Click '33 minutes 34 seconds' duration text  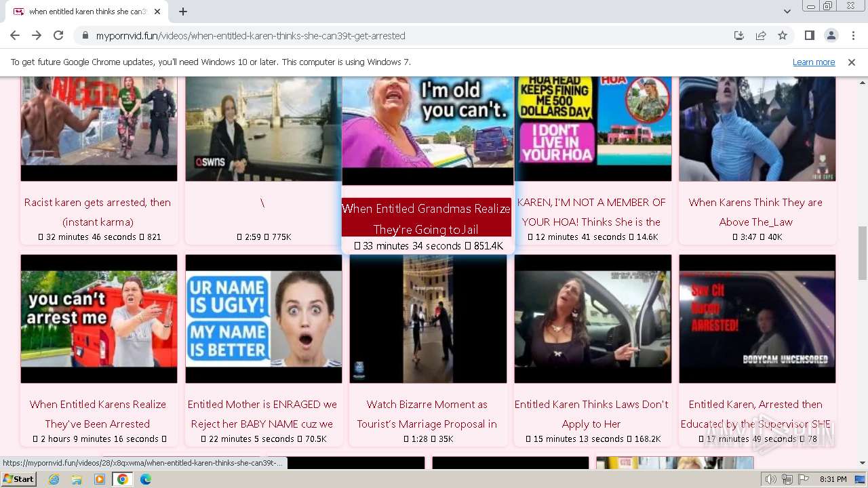click(412, 246)
